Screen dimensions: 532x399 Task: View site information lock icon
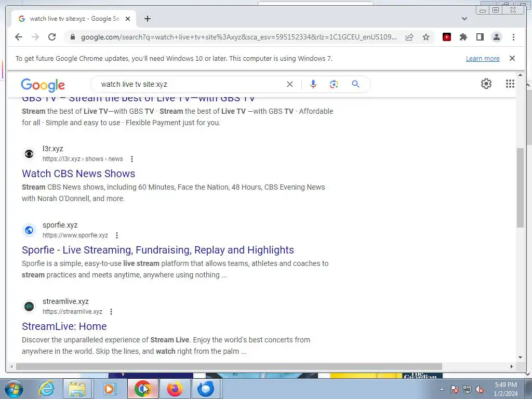tap(73, 37)
